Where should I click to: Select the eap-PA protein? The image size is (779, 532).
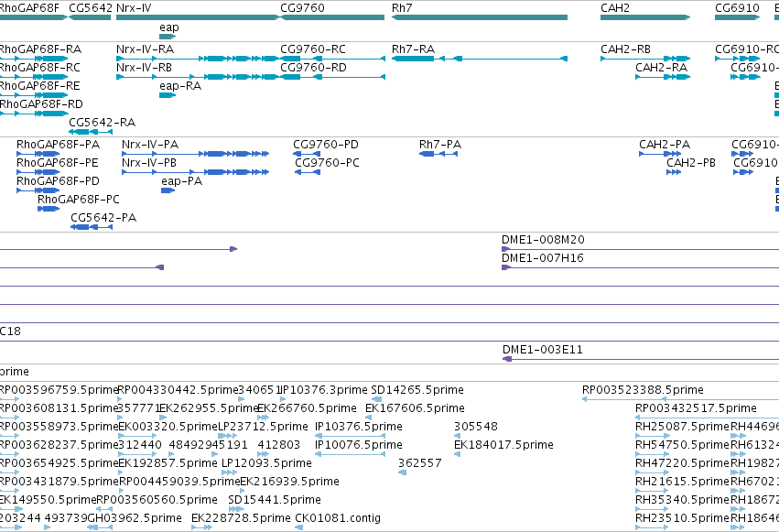point(168,190)
